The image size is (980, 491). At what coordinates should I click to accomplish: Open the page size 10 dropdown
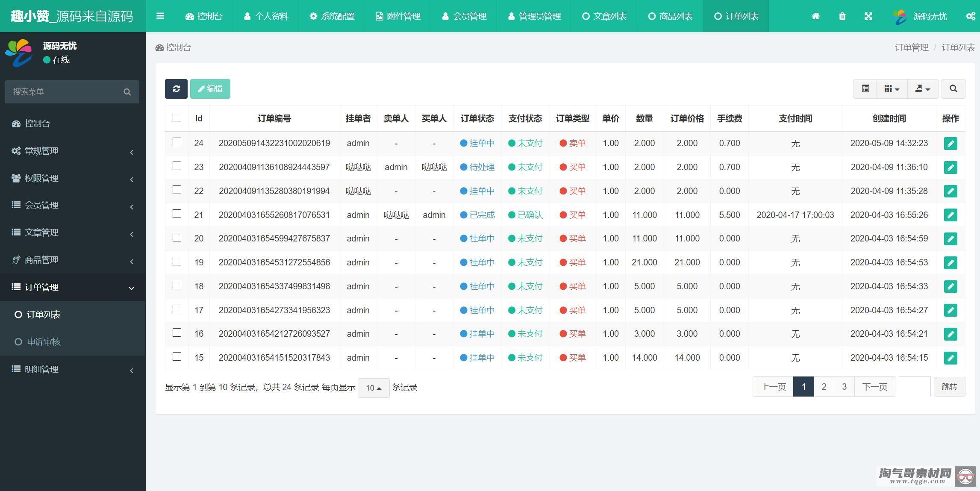point(374,388)
